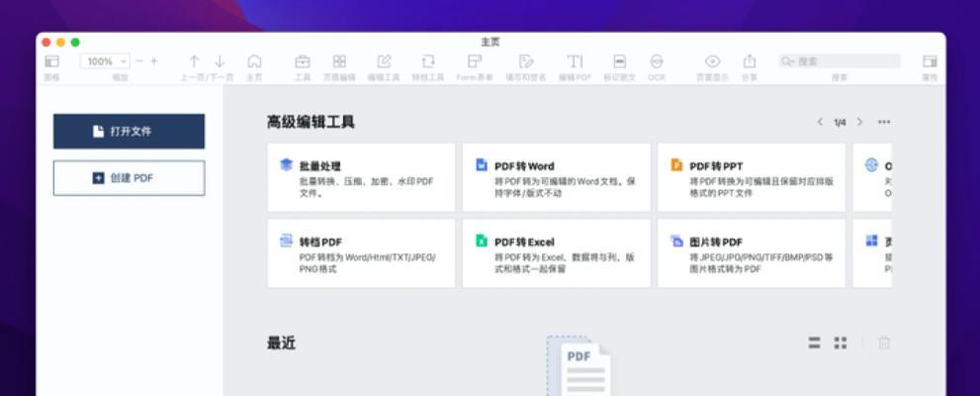
Task: Click the blue Word document icon
Action: point(482,165)
